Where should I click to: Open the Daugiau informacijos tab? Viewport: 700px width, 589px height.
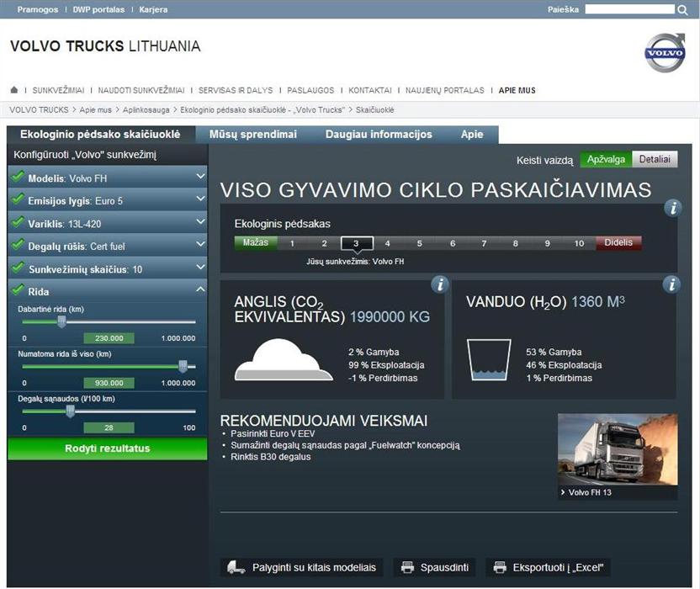[x=379, y=135]
